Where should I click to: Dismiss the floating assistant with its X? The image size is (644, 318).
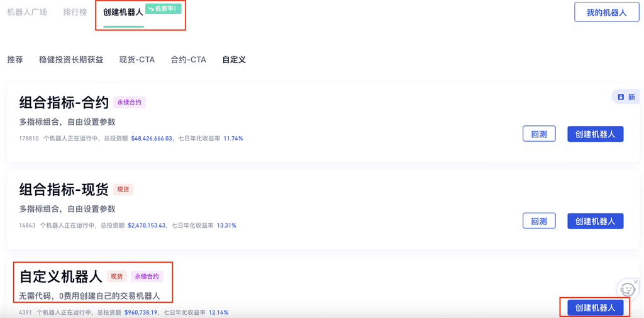click(636, 281)
